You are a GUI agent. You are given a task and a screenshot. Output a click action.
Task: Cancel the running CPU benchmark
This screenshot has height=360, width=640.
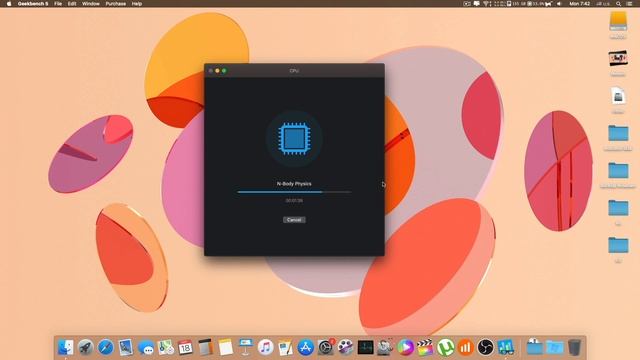coord(294,220)
